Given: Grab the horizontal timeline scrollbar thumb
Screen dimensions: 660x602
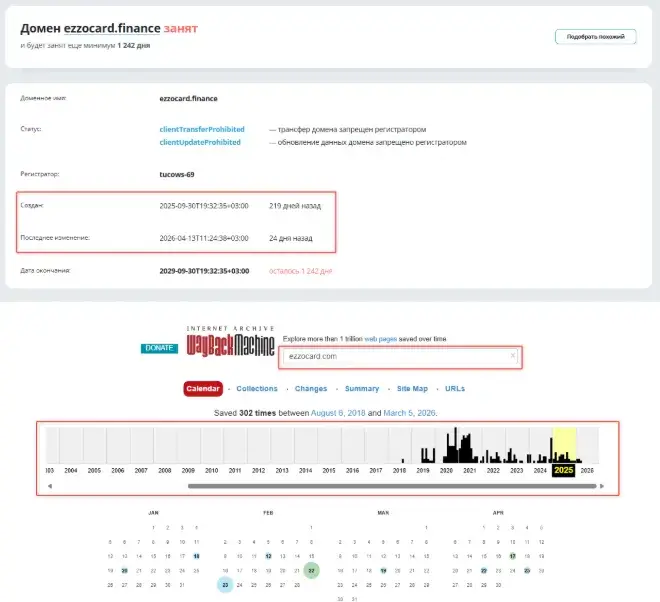Looking at the screenshot, I should 392,486.
